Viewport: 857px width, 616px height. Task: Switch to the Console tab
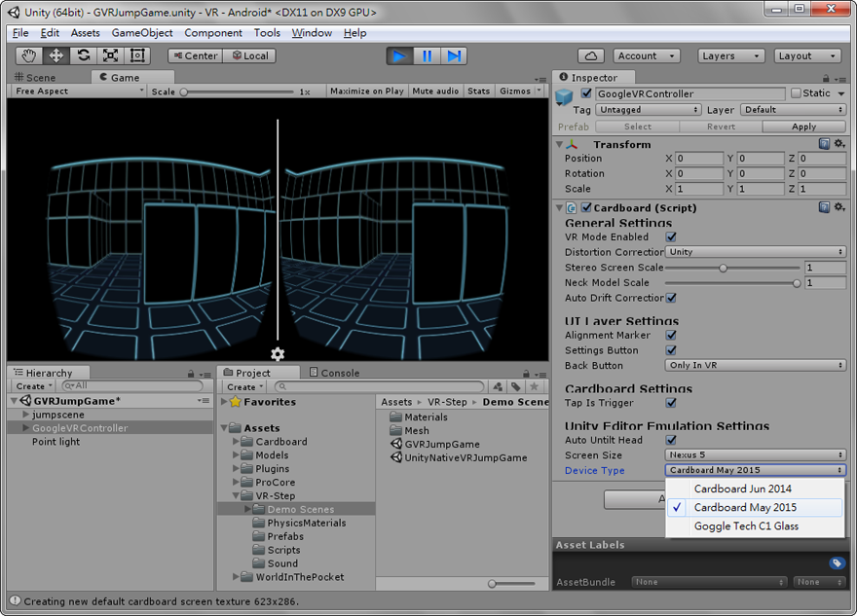pyautogui.click(x=334, y=373)
